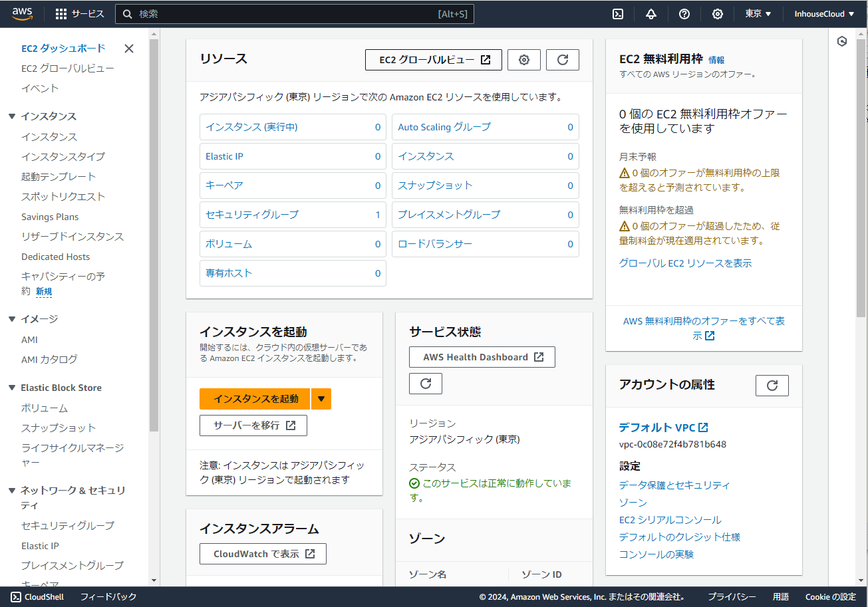The width and height of the screenshot is (868, 607).
Task: Select Instance Types in the sidebar
Action: (63, 157)
